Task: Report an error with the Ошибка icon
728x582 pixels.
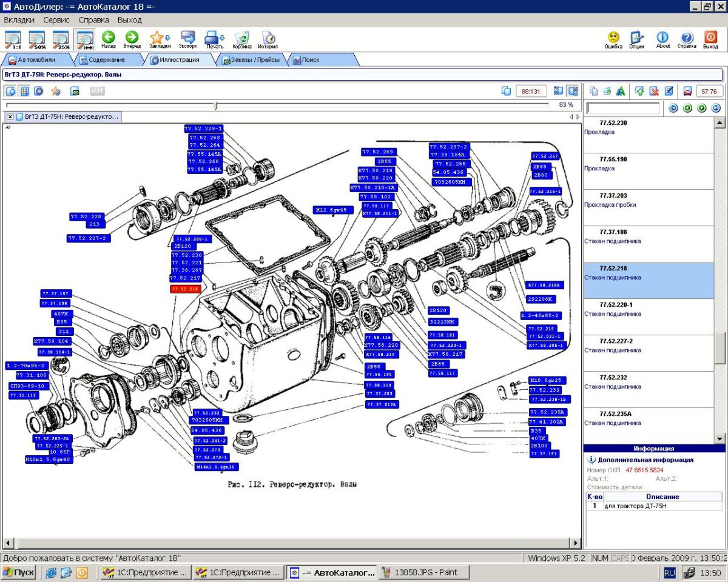Action: tap(613, 38)
